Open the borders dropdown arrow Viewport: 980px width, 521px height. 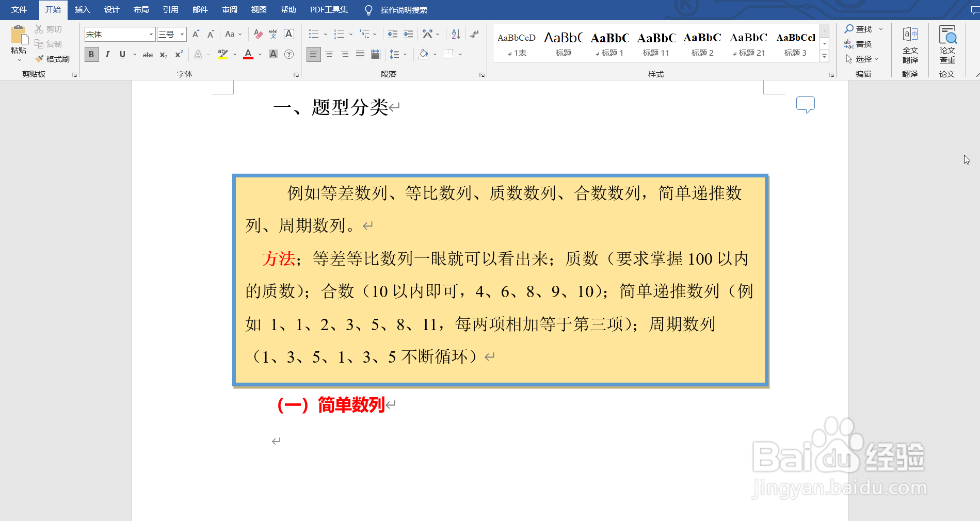[460, 54]
